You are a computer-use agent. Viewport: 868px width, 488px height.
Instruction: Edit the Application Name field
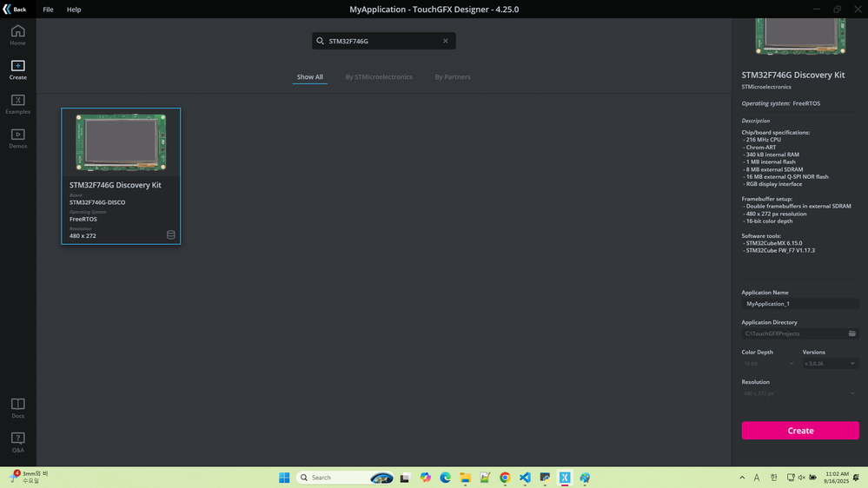(800, 304)
